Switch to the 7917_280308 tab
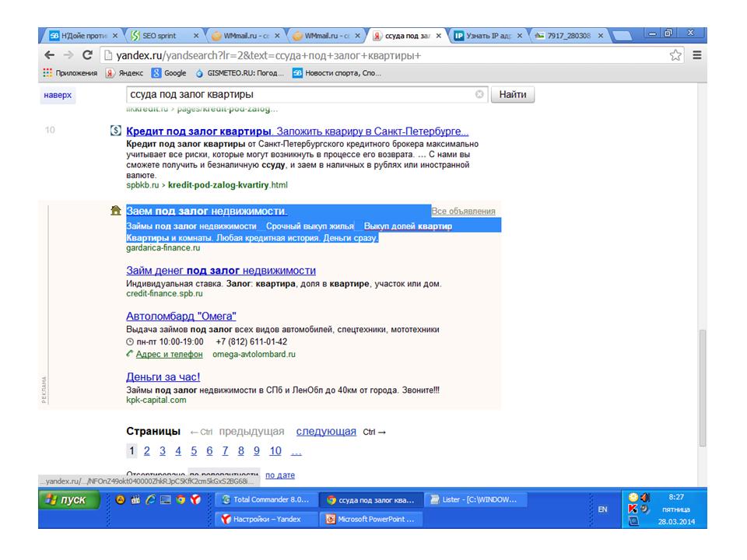 point(569,36)
